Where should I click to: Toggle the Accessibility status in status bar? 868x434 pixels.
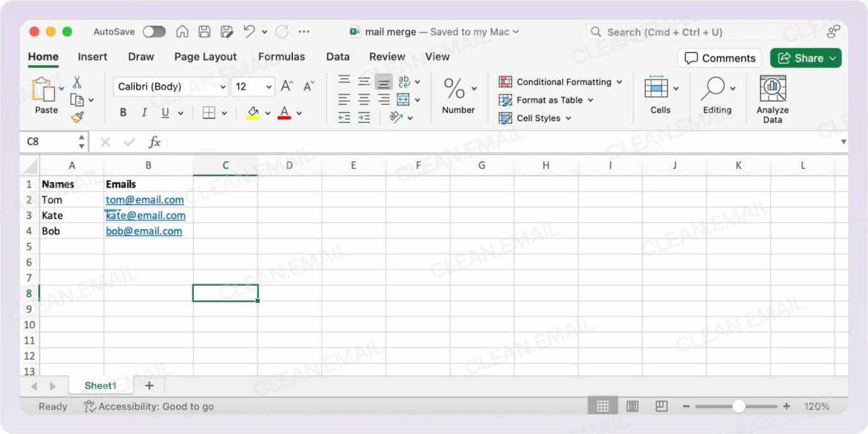click(148, 406)
